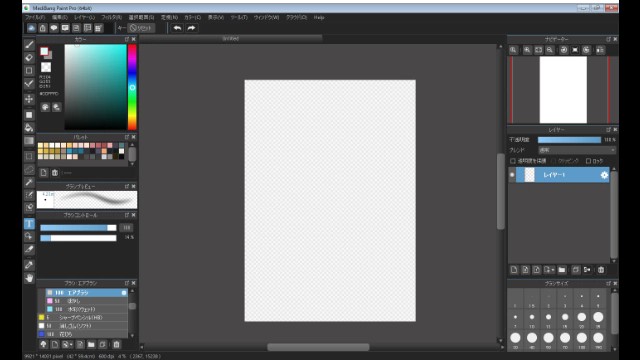Click the Redo arrow in toolbar
Viewport: 640px width, 360px height.
191,28
